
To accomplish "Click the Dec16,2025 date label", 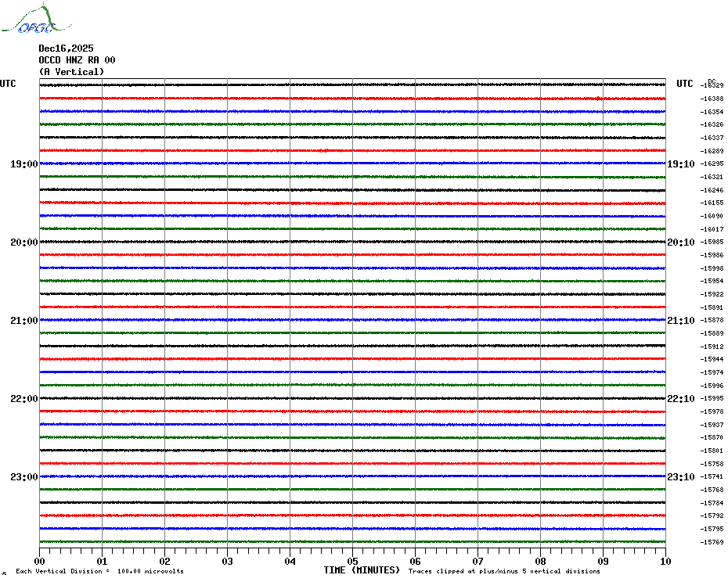I will tap(66, 48).
